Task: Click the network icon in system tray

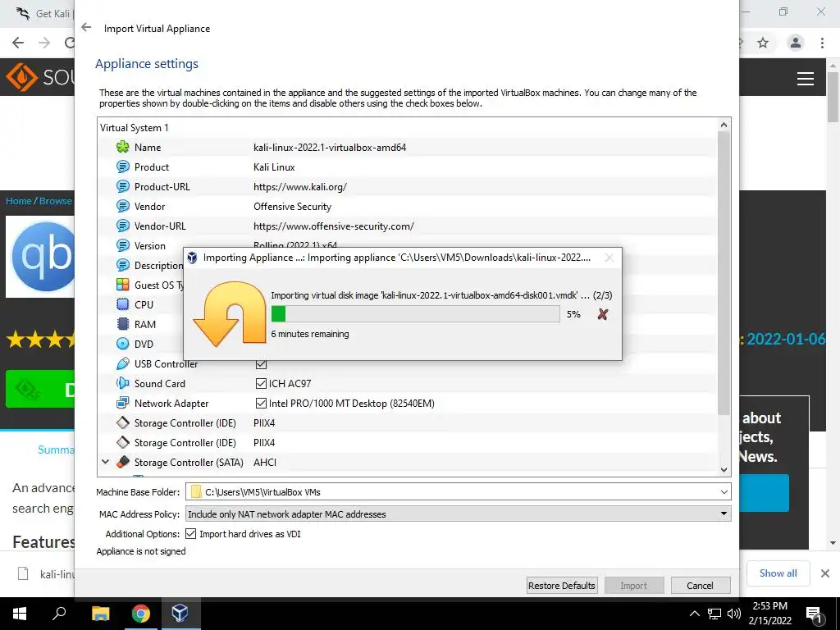Action: [714, 614]
